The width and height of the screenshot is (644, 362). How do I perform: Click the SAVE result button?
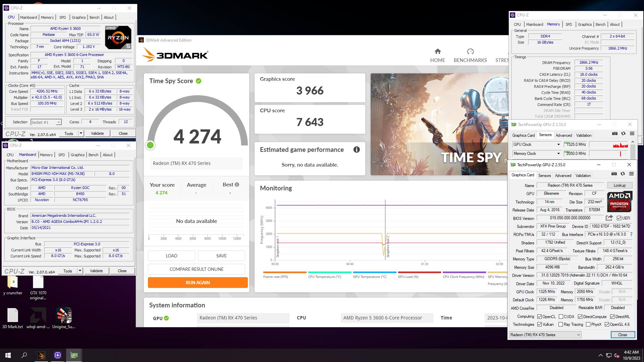221,256
